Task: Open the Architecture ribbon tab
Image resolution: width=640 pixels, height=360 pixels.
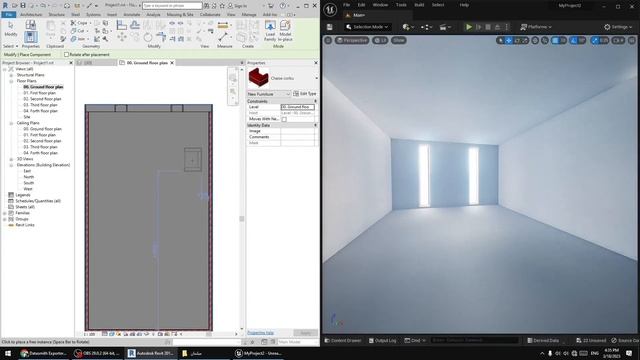Action: click(31, 15)
